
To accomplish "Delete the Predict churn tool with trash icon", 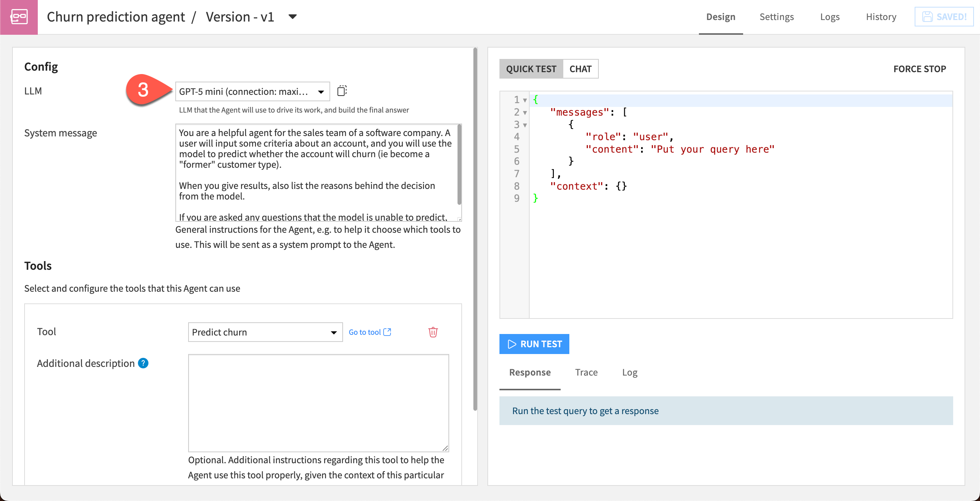I will [433, 332].
